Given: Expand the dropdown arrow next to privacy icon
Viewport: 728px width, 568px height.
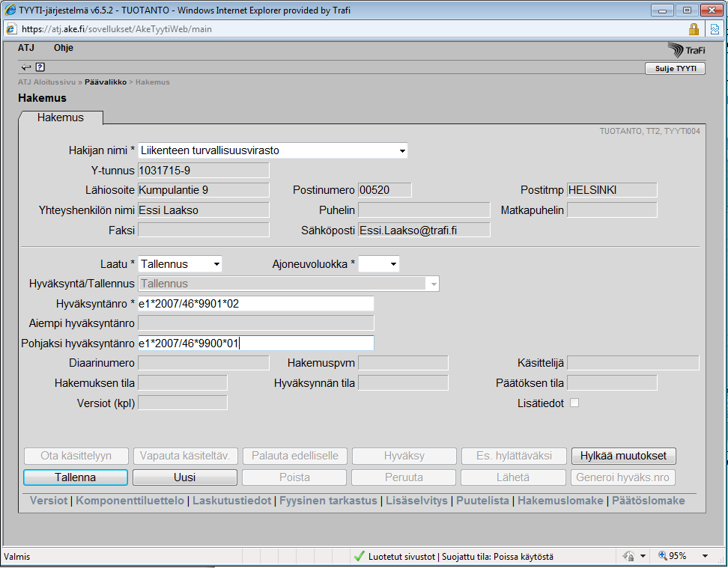Looking at the screenshot, I should tap(643, 556).
